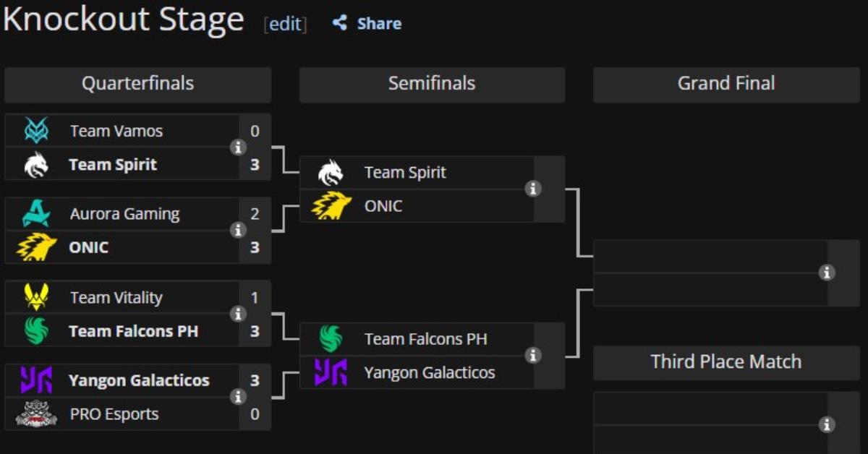Click the Team Vitality logo icon
Screen dimensions: 868x454
coord(35,297)
